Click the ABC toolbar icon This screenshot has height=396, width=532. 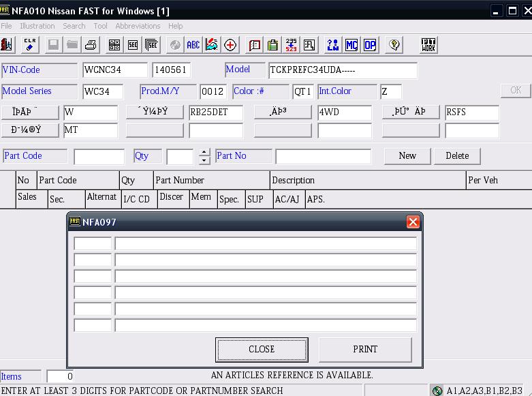(193, 45)
